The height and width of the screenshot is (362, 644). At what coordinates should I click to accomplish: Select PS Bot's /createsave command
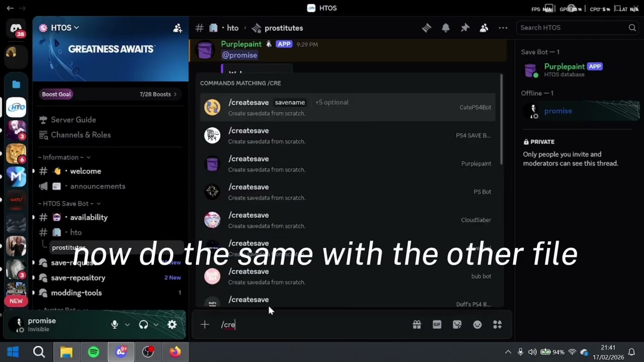click(x=348, y=192)
